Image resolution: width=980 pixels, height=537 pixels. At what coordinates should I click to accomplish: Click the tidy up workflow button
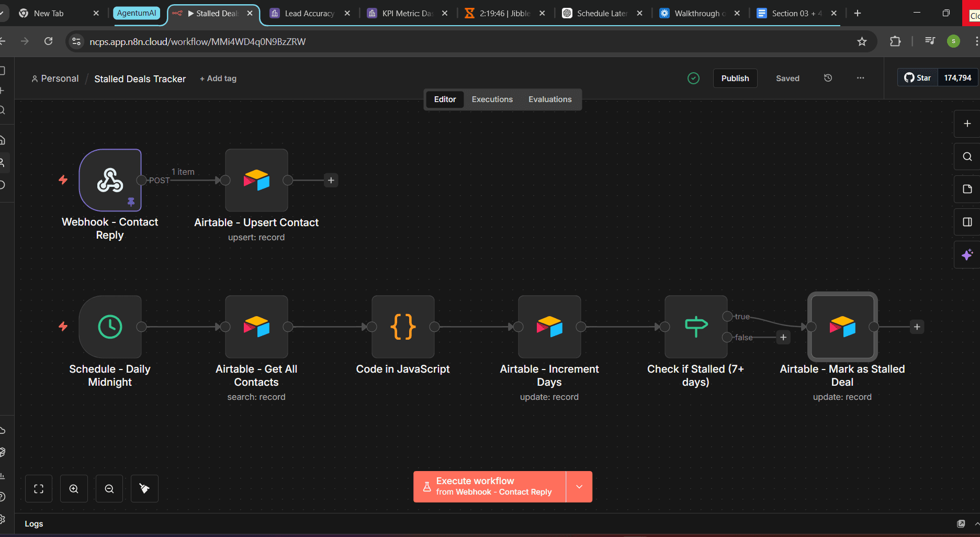144,489
